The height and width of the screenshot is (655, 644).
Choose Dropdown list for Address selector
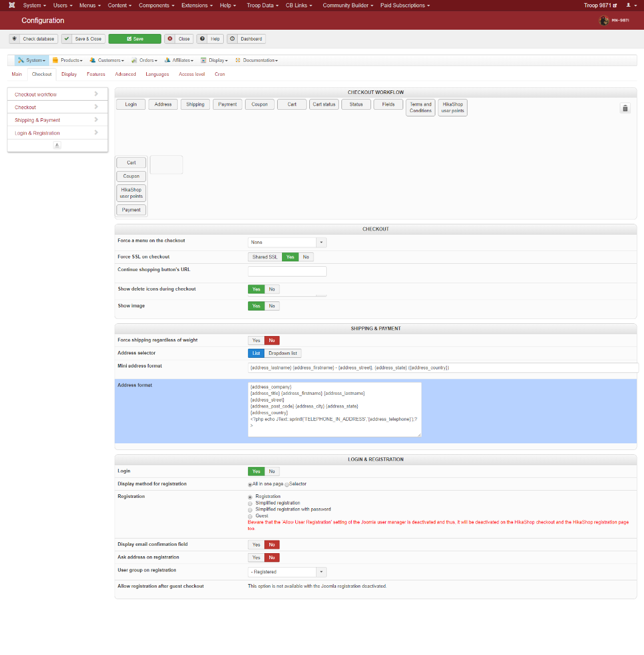pyautogui.click(x=283, y=354)
